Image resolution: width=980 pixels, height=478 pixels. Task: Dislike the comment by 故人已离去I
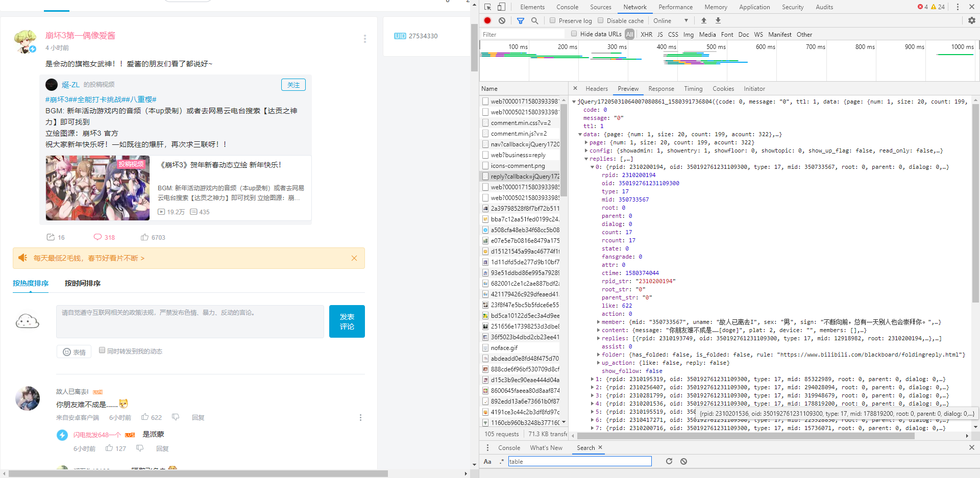(x=176, y=417)
